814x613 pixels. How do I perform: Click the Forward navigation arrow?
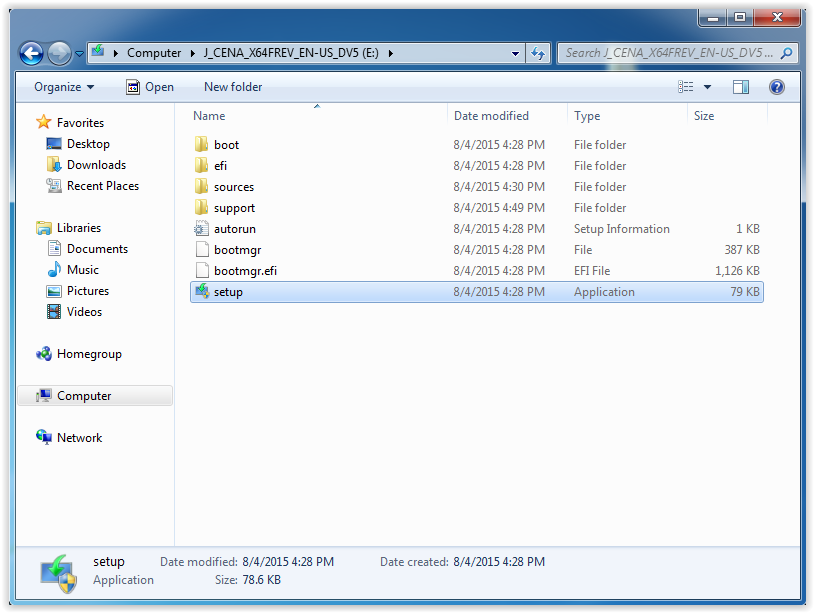(x=60, y=53)
